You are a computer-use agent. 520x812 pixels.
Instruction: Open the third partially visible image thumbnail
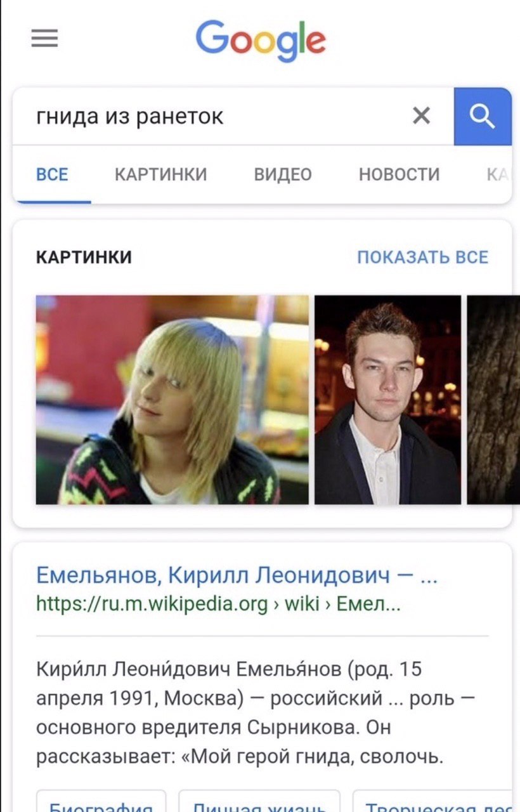[x=493, y=400]
